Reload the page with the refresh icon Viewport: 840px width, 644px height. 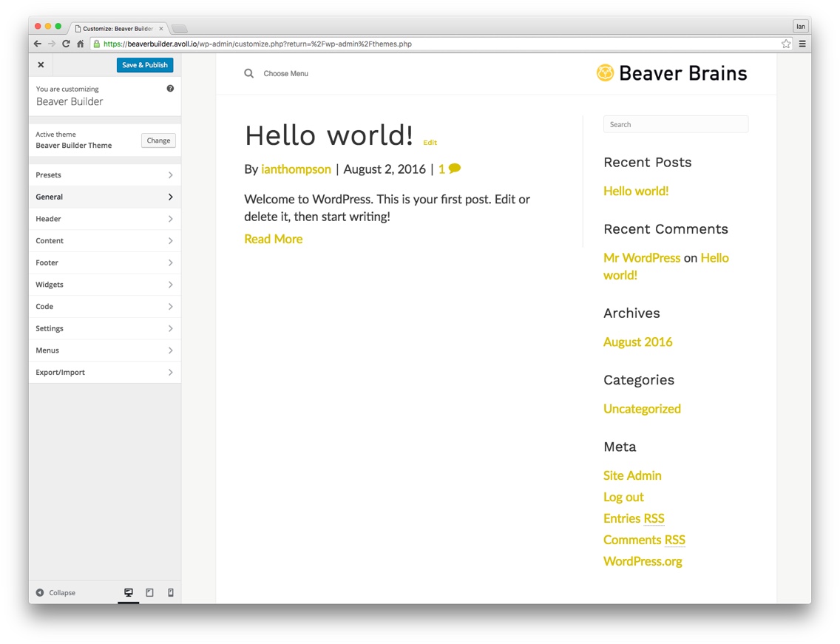tap(66, 44)
